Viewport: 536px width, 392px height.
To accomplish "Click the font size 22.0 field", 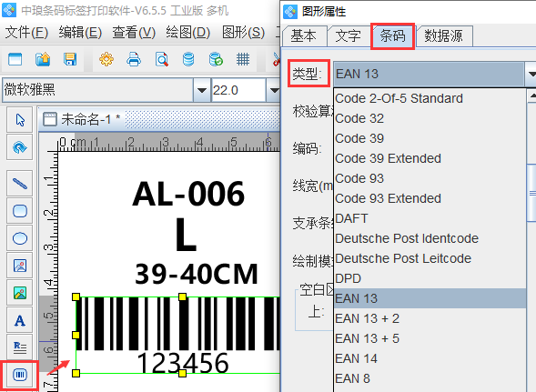I will pos(238,90).
